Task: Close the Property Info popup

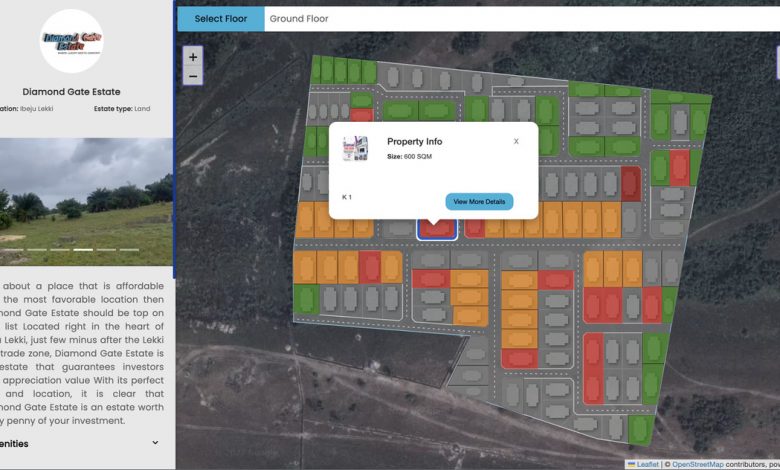Action: (516, 141)
